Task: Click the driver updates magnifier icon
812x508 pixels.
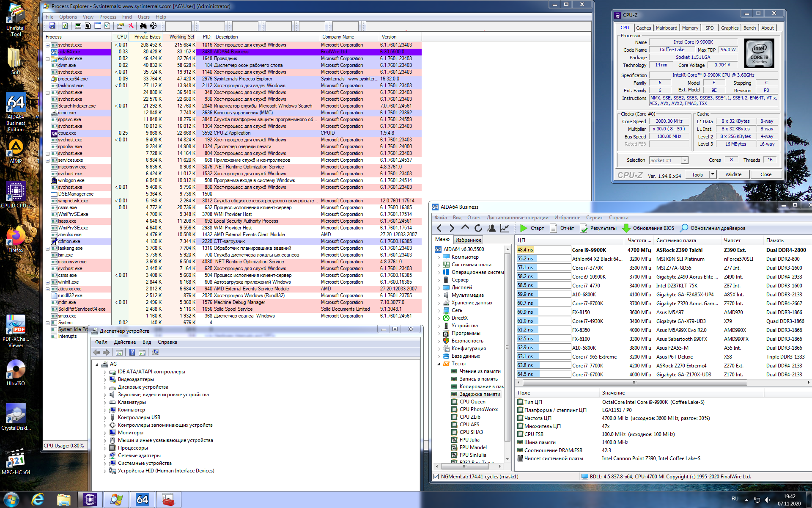Action: [683, 228]
